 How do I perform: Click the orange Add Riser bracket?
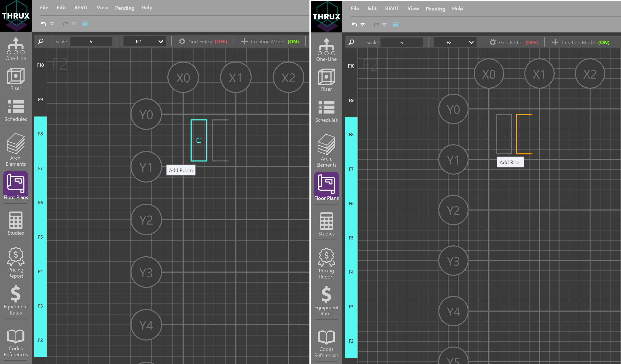(517, 134)
